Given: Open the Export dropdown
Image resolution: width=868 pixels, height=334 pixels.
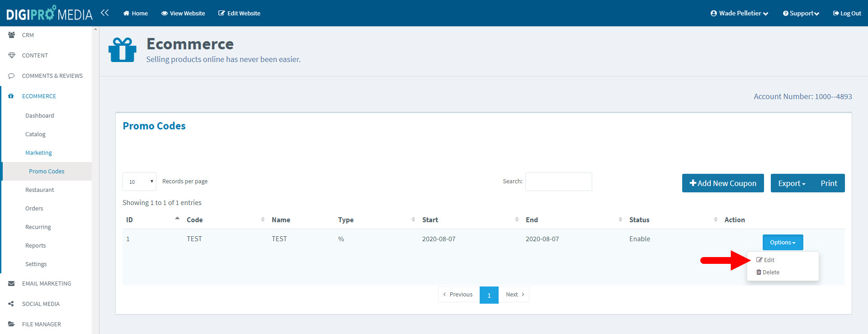Looking at the screenshot, I should [x=792, y=183].
